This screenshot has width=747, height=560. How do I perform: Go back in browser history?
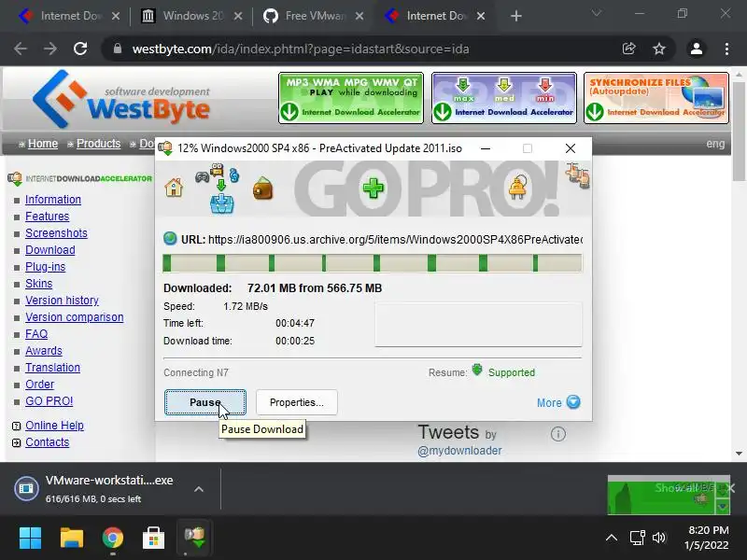pos(21,49)
